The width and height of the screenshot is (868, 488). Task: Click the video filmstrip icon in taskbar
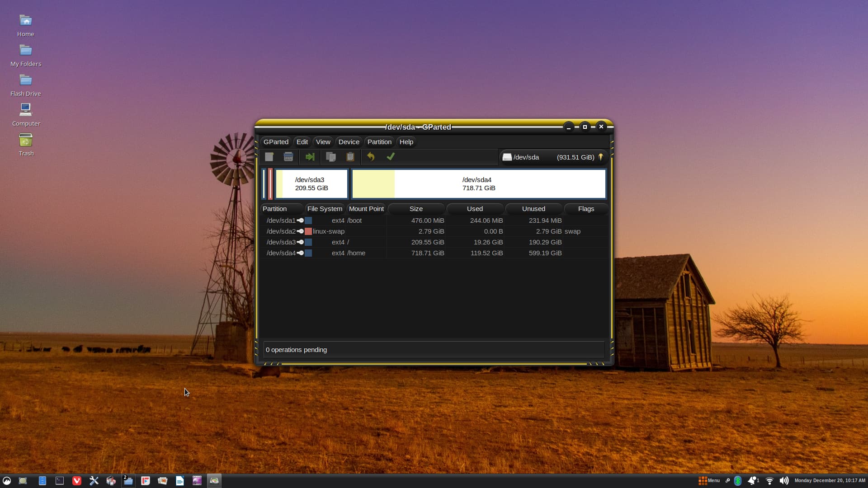(x=197, y=481)
